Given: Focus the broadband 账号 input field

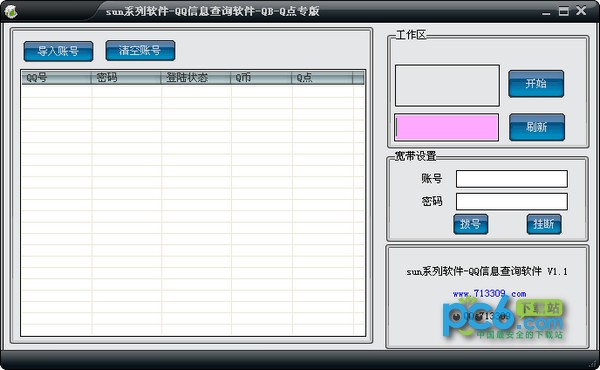Looking at the screenshot, I should [x=512, y=179].
